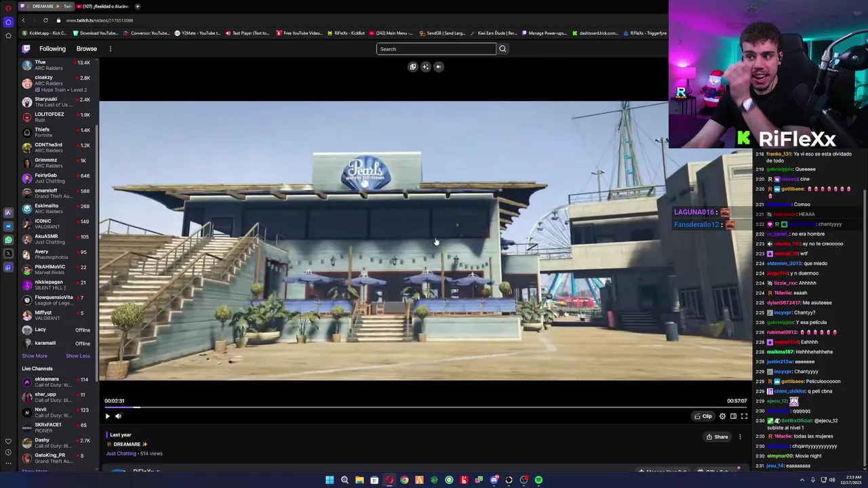Open the Browse tab

click(86, 49)
